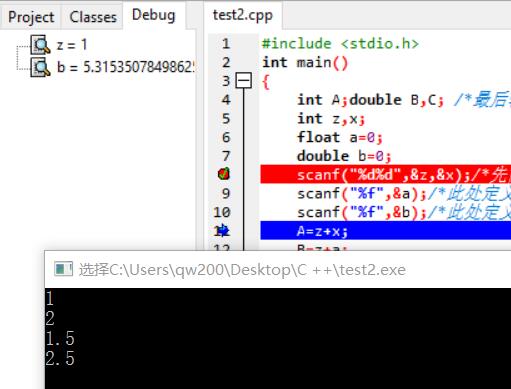511x389 pixels.
Task: Select the Debug tab
Action: point(154,15)
